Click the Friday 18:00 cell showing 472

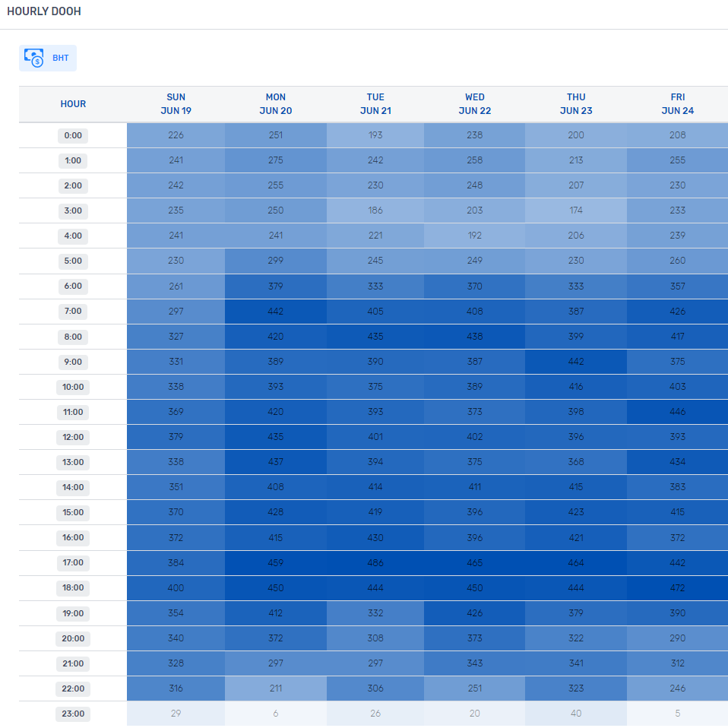click(677, 587)
